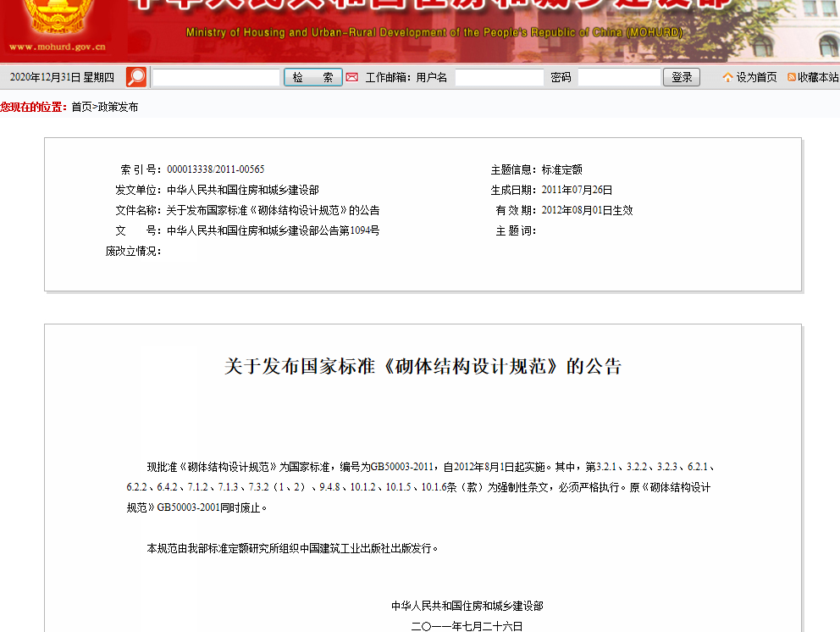Click the www.mohurd.gov.cn site address
Viewport: 840px width, 632px height.
58,47
